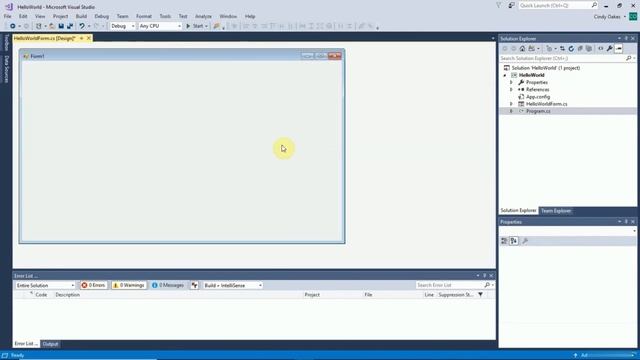Click the Navigate Backward toolbar icon
Viewport: 640px width, 360px height.
(x=13, y=26)
